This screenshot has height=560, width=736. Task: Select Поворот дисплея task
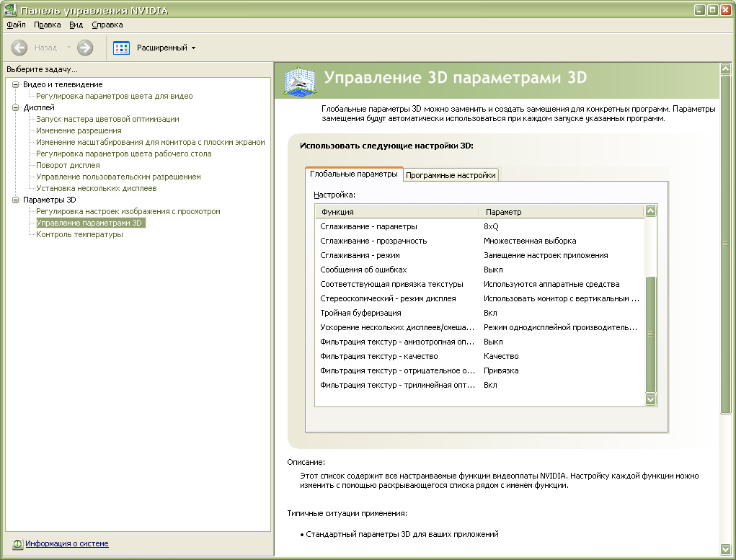(68, 165)
